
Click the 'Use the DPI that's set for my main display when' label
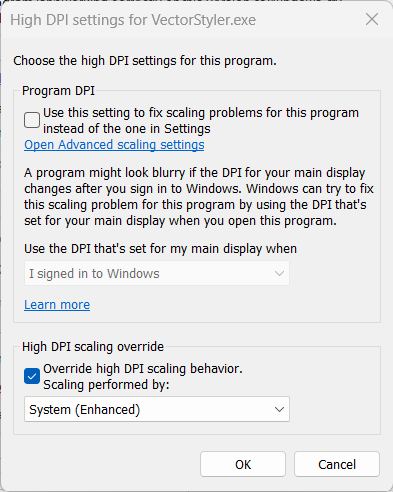(x=160, y=249)
